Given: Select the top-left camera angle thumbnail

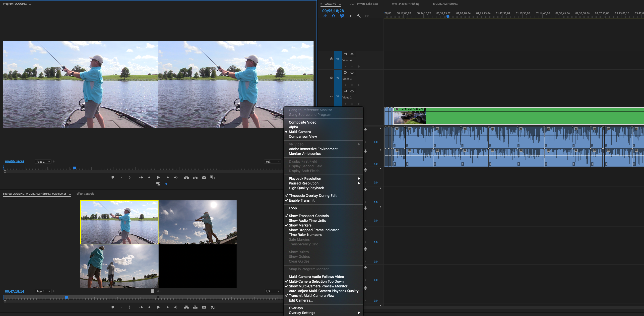Looking at the screenshot, I should 119,222.
